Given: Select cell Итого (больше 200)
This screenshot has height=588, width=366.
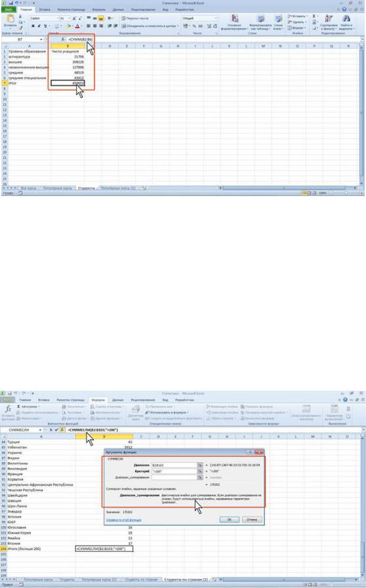Looking at the screenshot, I should [41, 549].
